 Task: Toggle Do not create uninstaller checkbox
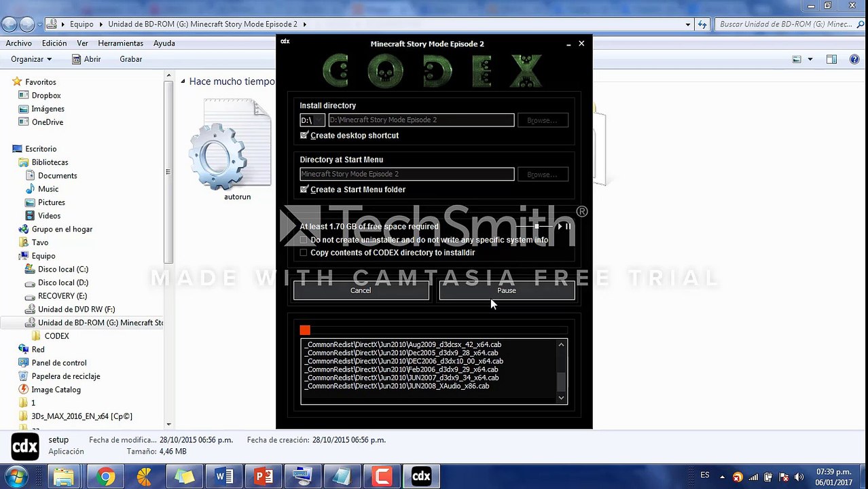tap(304, 240)
